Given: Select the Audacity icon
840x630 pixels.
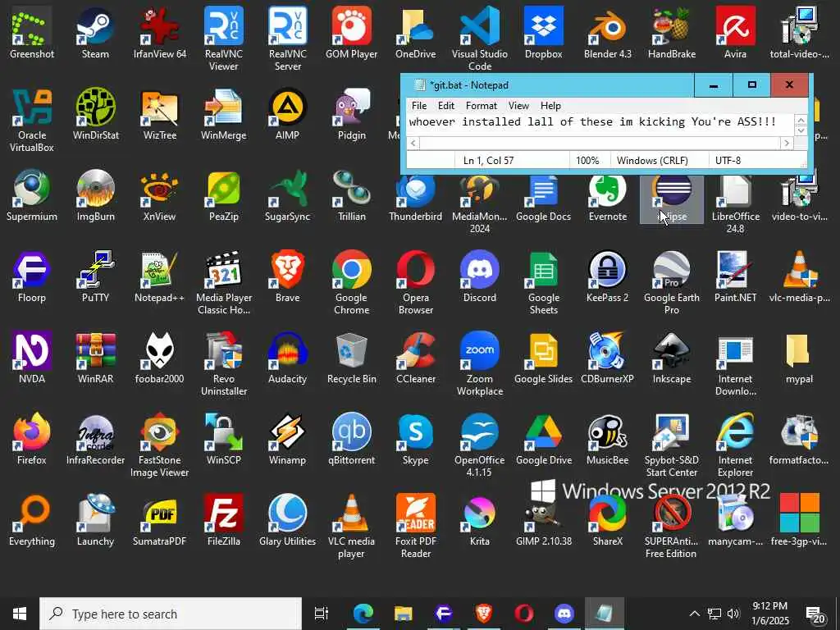Looking at the screenshot, I should (x=287, y=358).
